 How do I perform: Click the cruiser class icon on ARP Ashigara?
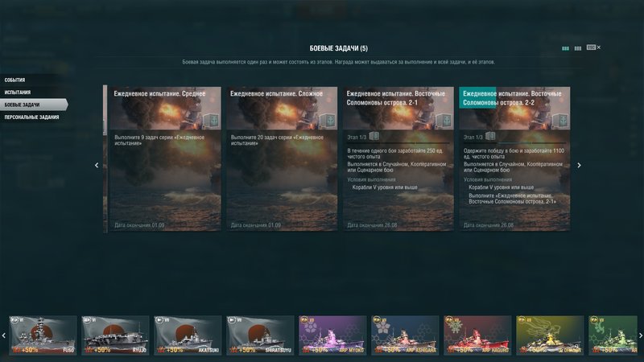[377, 319]
